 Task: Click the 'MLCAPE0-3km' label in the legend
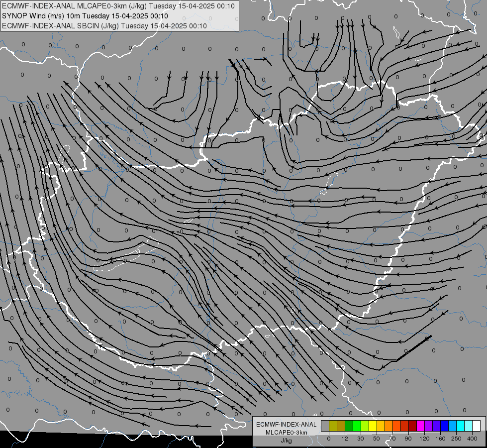(x=286, y=433)
